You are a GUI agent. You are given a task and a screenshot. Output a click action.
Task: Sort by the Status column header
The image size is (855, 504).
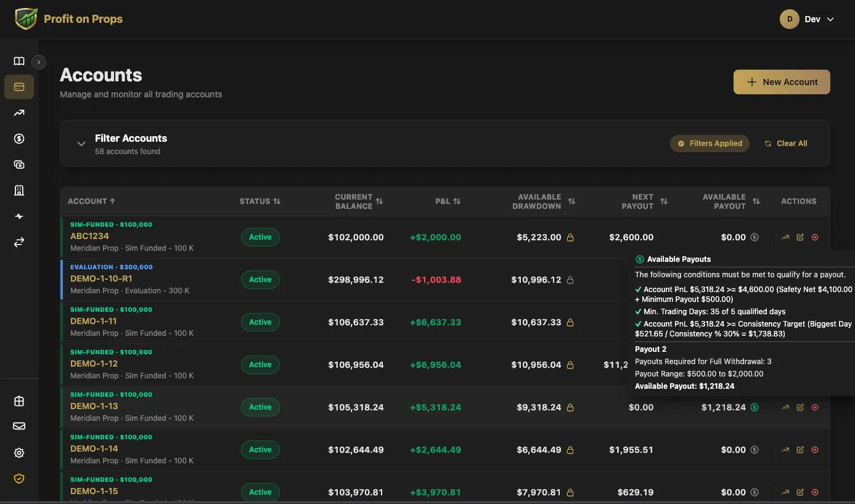click(260, 201)
